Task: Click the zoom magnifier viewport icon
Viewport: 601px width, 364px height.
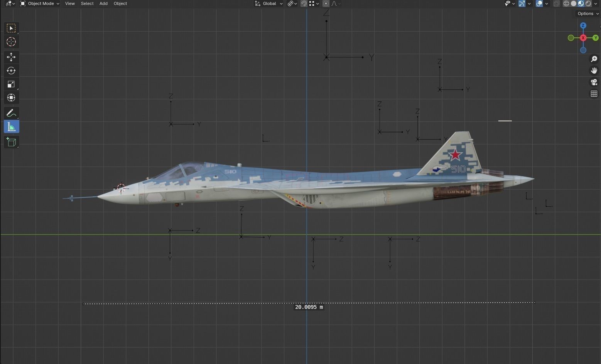Action: (594, 59)
